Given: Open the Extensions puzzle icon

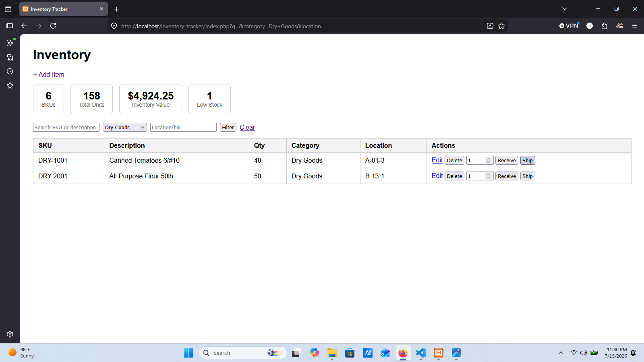Looking at the screenshot, I should (x=604, y=26).
